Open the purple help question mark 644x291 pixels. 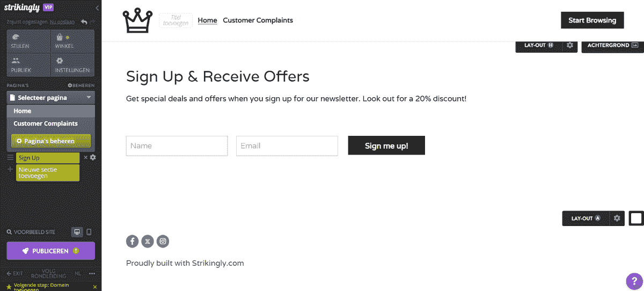click(x=634, y=280)
